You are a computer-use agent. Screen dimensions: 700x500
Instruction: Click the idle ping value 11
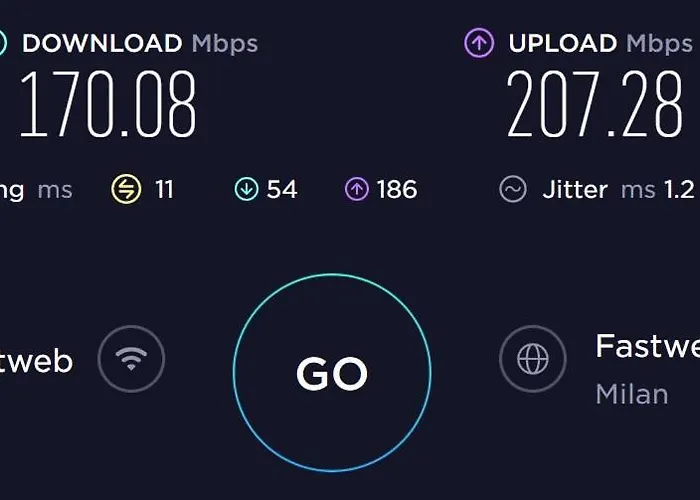164,189
